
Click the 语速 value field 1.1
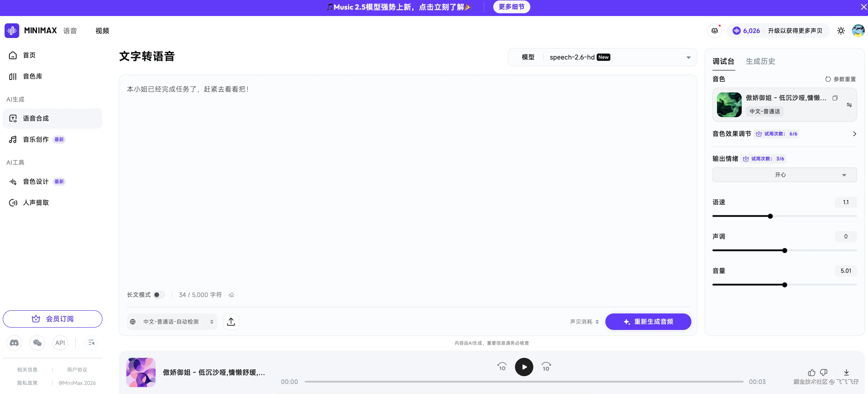[845, 202]
